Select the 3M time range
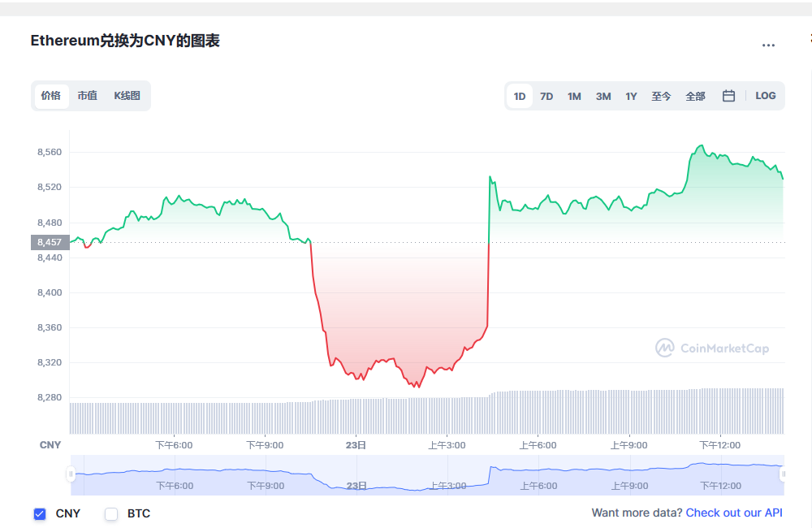 pos(603,97)
